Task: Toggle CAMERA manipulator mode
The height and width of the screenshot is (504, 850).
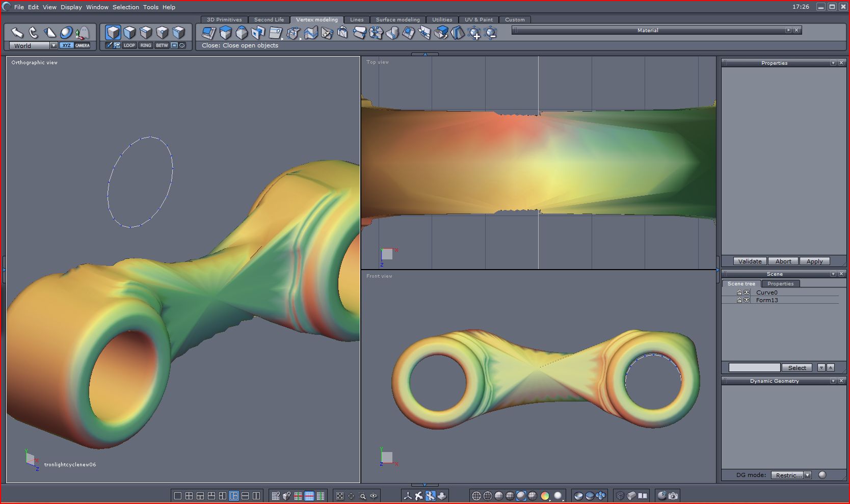Action: [x=83, y=45]
